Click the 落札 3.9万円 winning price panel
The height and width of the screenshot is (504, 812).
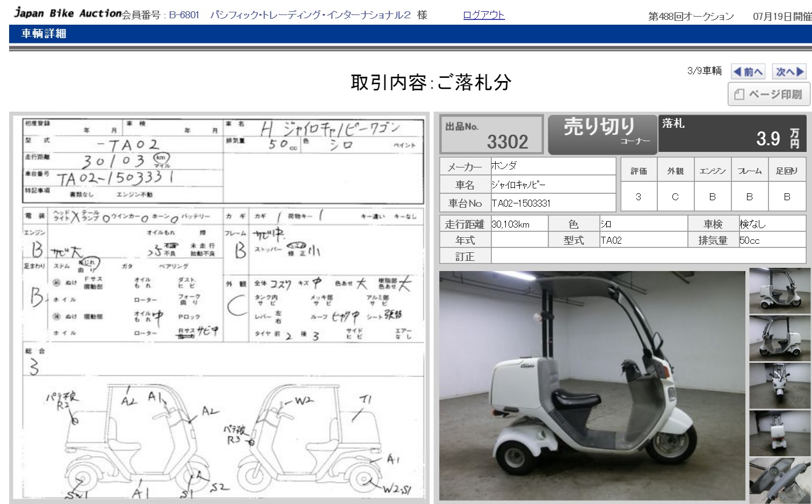pyautogui.click(x=733, y=134)
